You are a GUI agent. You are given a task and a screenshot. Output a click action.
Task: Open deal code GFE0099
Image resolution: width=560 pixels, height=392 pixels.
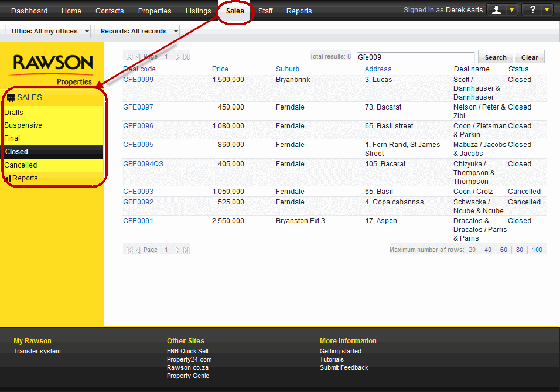coord(138,80)
